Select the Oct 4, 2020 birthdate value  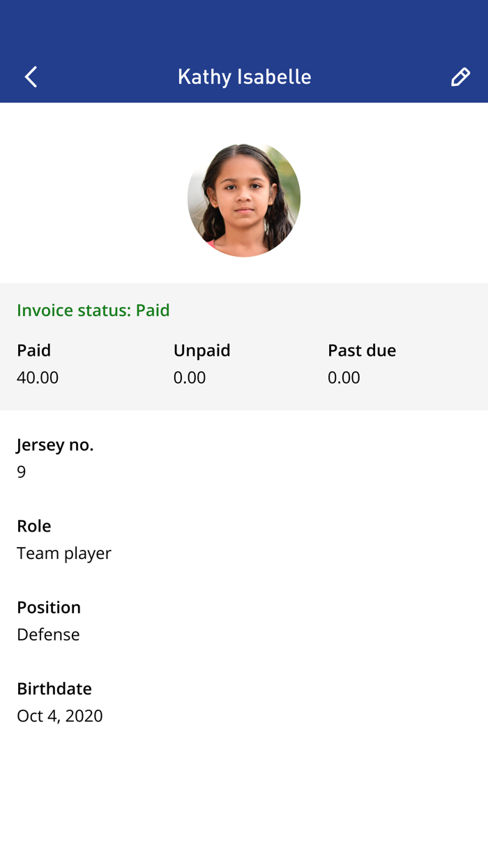(x=60, y=716)
